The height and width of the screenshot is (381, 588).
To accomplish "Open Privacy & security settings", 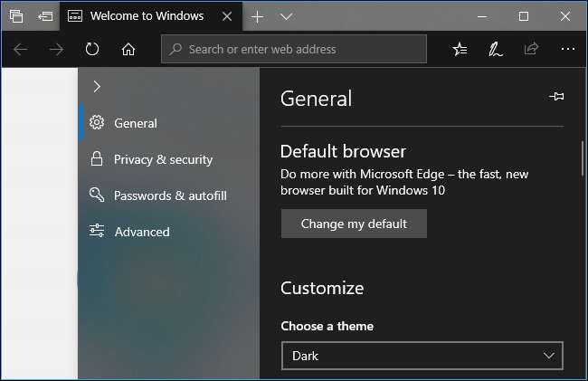I will [163, 159].
